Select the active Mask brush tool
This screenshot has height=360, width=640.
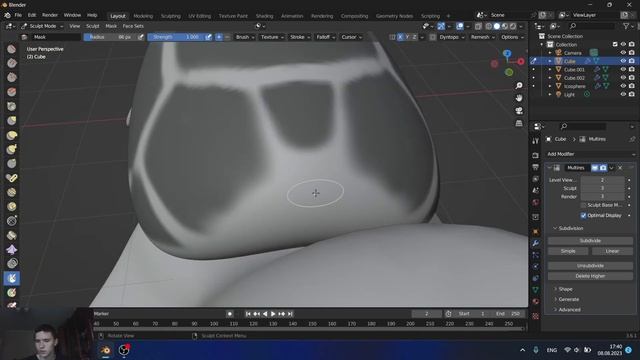coord(12,278)
